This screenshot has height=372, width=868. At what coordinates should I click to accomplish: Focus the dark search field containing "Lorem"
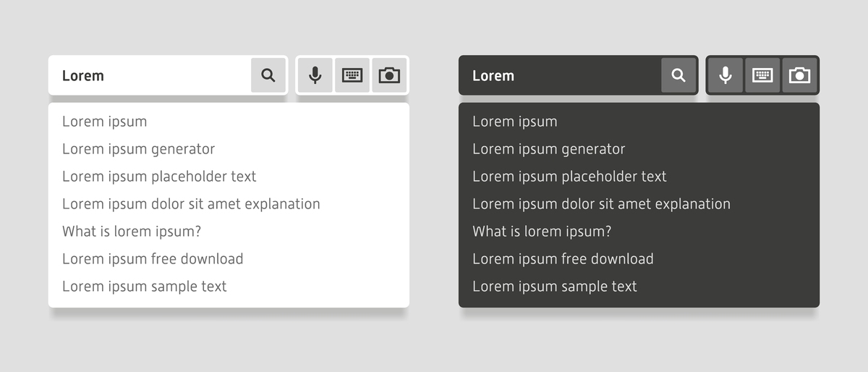562,75
